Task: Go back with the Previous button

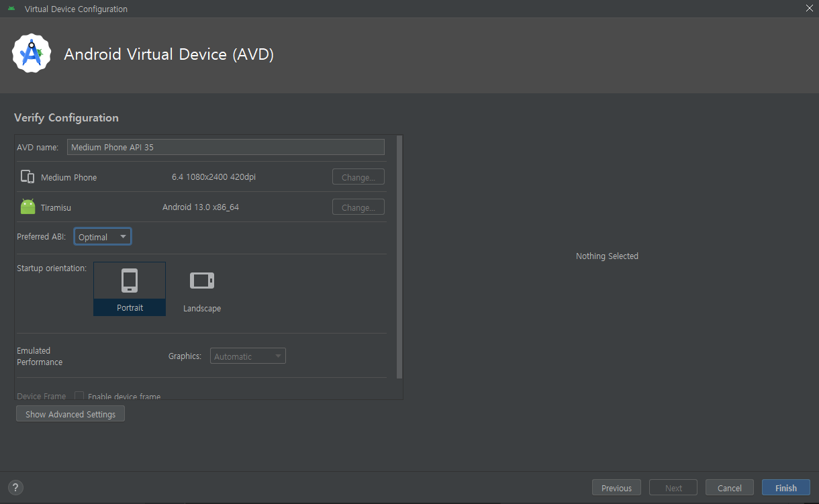Action: point(616,488)
